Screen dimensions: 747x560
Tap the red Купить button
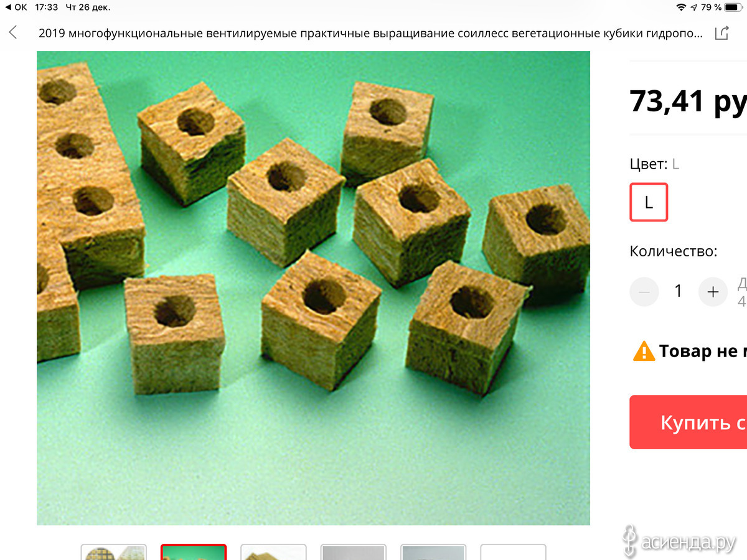click(x=688, y=422)
